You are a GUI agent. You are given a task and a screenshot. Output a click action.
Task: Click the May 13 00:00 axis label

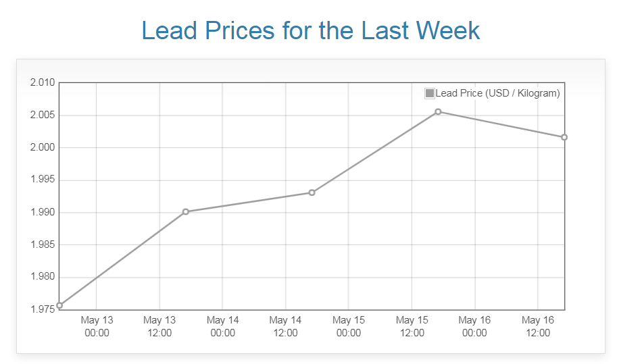[97, 326]
